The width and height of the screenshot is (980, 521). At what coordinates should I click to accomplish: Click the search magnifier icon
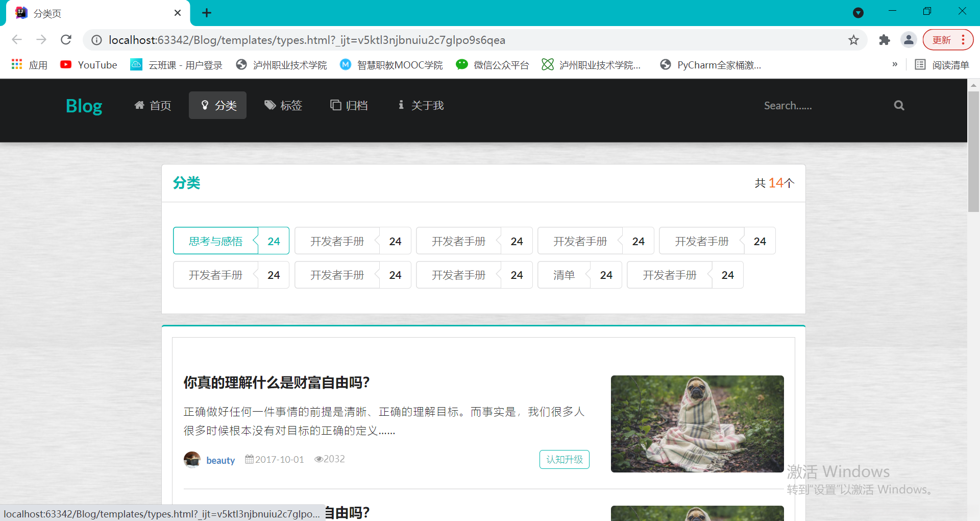899,105
